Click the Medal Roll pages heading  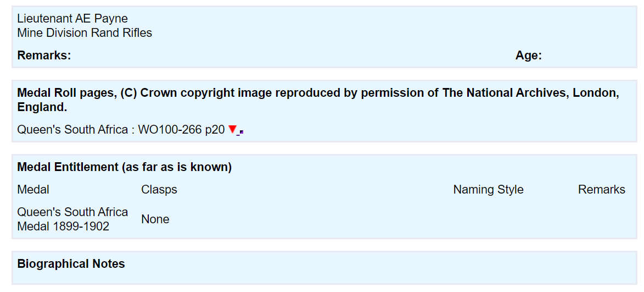click(67, 93)
